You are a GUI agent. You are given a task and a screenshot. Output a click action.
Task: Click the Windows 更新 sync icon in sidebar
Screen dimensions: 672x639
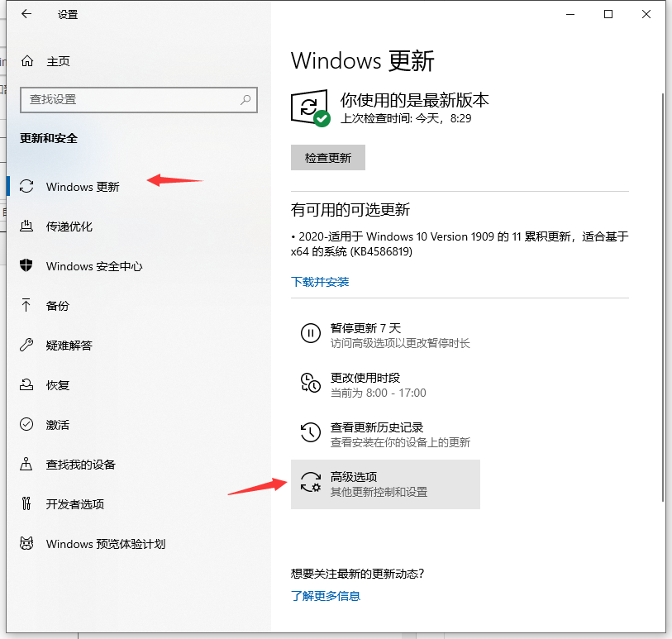tap(26, 187)
